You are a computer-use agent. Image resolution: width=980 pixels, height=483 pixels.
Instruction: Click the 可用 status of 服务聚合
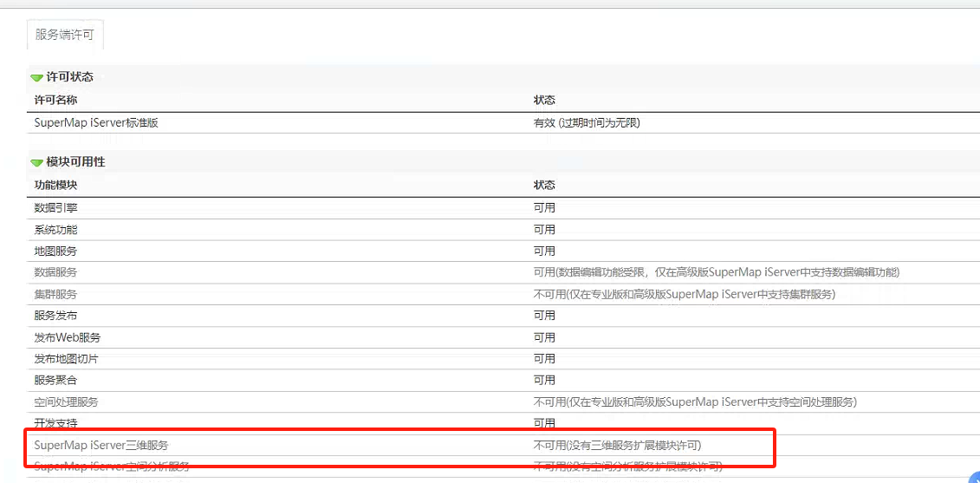[544, 381]
